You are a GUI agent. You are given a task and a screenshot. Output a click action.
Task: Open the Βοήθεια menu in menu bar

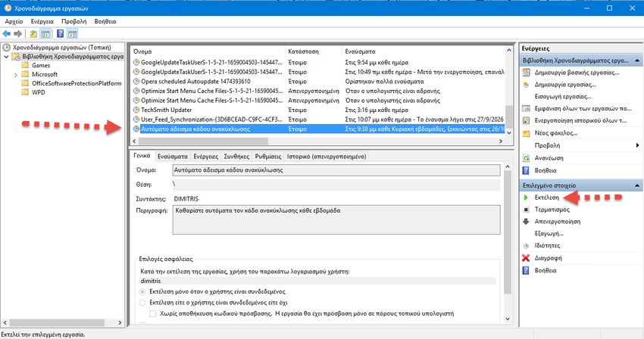pos(105,21)
